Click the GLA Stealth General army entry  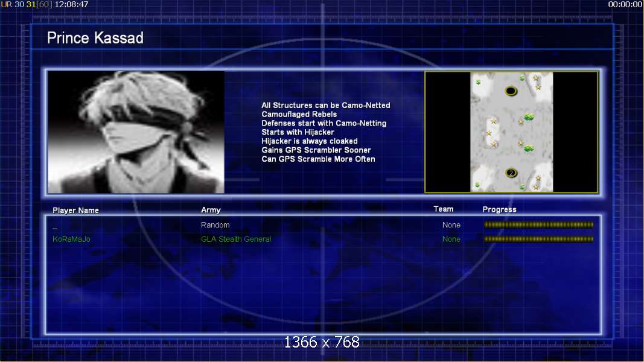(x=236, y=239)
